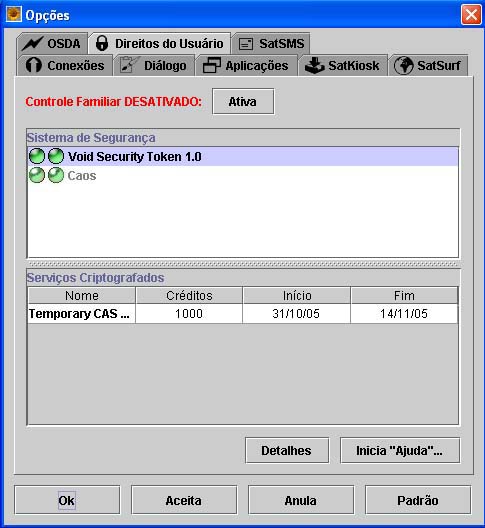Activate parental control with Ativa button
485x528 pixels.
click(x=243, y=102)
